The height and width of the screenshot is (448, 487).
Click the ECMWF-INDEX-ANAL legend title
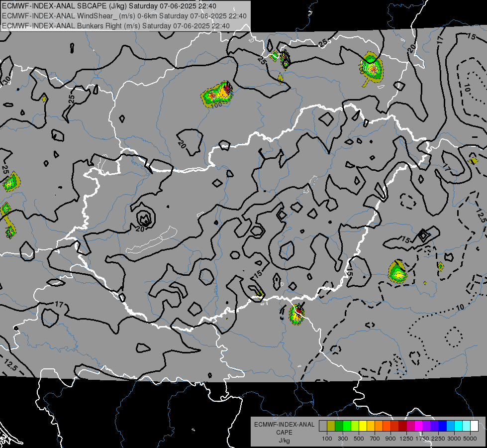284,425
